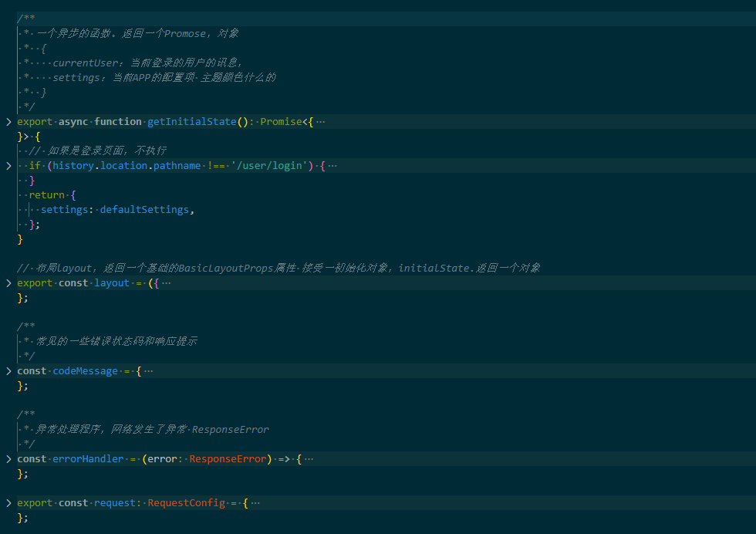Image resolution: width=756 pixels, height=534 pixels.
Task: Click the folded ellipsis after '/user/login') {
Action: pyautogui.click(x=332, y=165)
